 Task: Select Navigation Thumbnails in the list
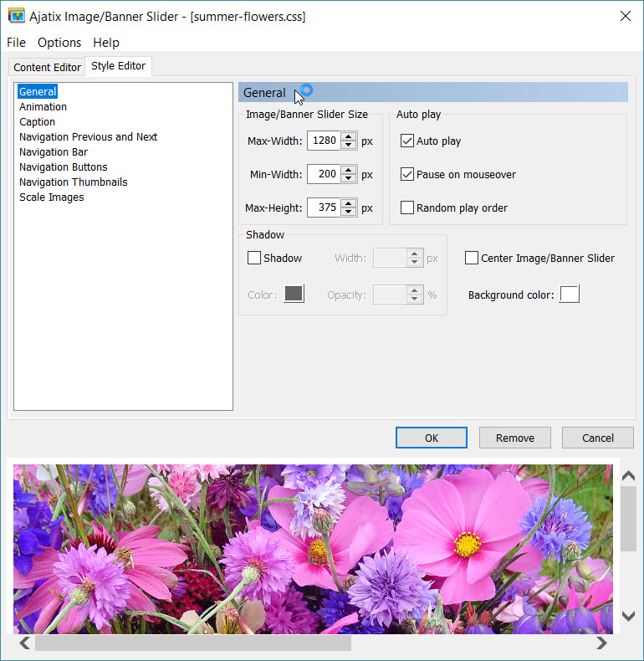(x=74, y=182)
